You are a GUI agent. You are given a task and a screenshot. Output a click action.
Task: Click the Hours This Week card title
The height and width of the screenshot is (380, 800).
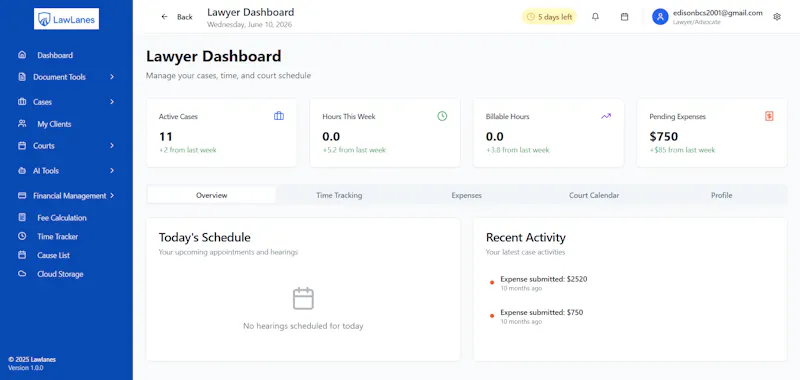pyautogui.click(x=348, y=116)
